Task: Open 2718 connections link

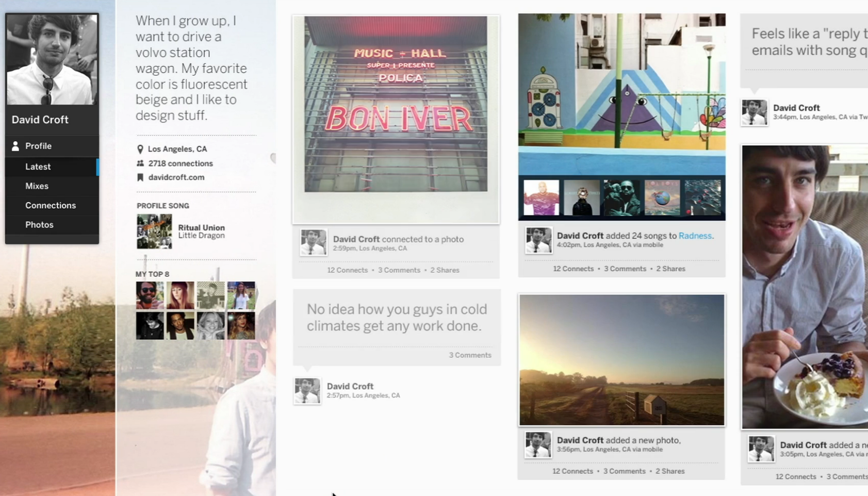Action: click(181, 163)
